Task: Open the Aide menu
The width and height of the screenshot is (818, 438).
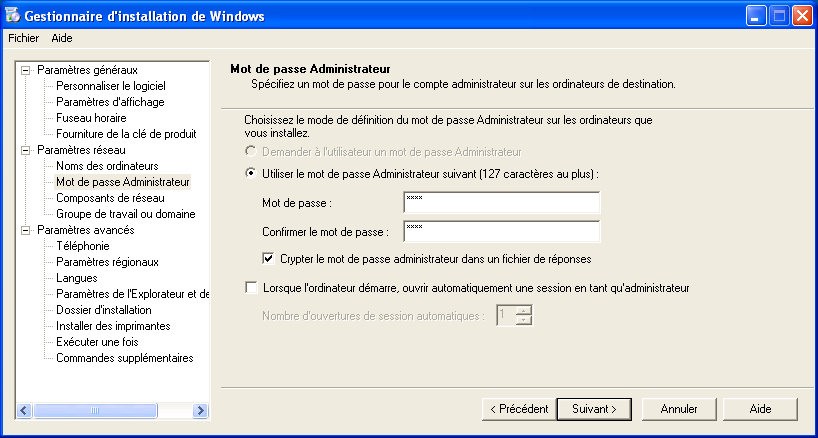Action: pyautogui.click(x=62, y=38)
